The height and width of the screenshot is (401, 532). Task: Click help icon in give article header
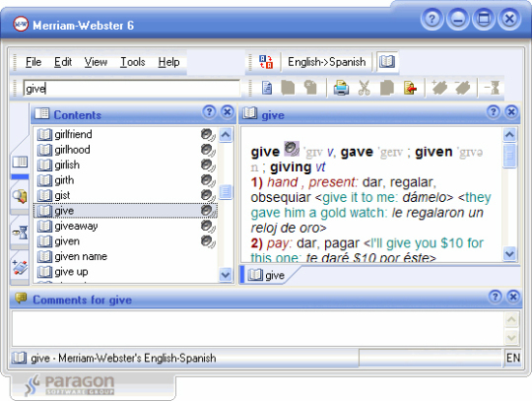tap(494, 111)
